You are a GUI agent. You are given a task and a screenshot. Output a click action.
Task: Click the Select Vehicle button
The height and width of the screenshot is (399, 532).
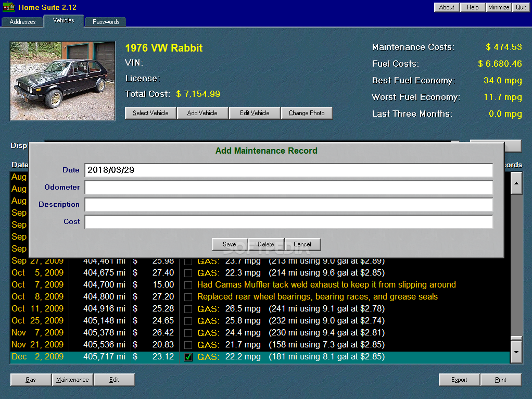(150, 113)
